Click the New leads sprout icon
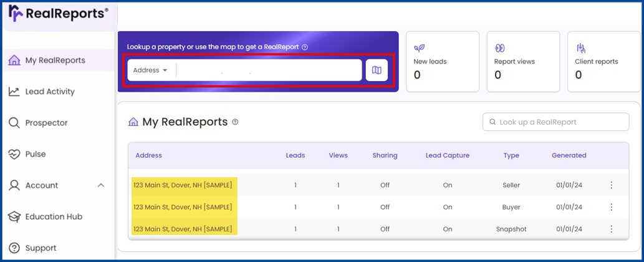This screenshot has height=262, width=644. coord(419,48)
